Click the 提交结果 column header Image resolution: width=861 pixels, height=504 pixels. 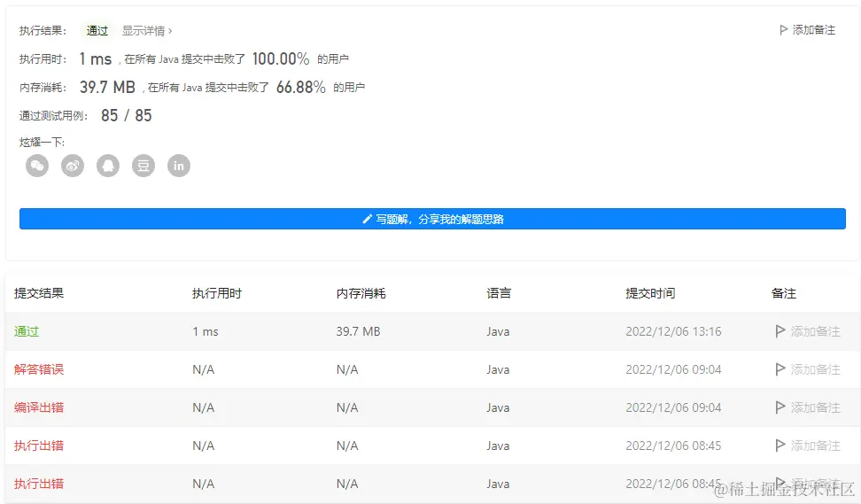pos(39,293)
